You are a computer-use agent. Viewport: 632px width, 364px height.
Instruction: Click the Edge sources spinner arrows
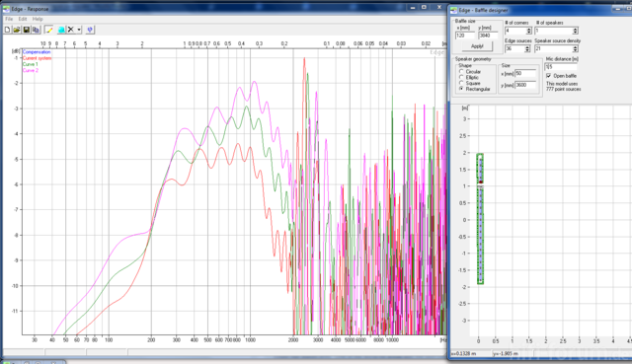(x=527, y=48)
